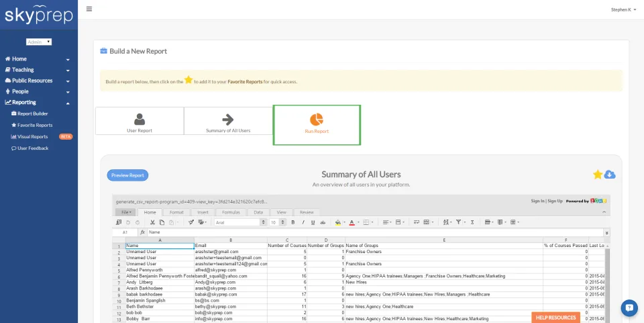The width and height of the screenshot is (644, 323).
Task: Click the yellow star favorite report icon
Action: pyautogui.click(x=598, y=175)
